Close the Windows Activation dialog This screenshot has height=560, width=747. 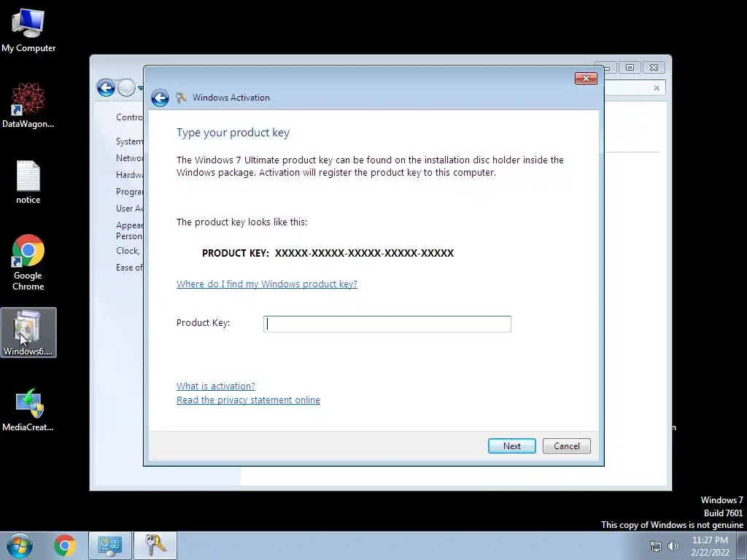pyautogui.click(x=586, y=78)
